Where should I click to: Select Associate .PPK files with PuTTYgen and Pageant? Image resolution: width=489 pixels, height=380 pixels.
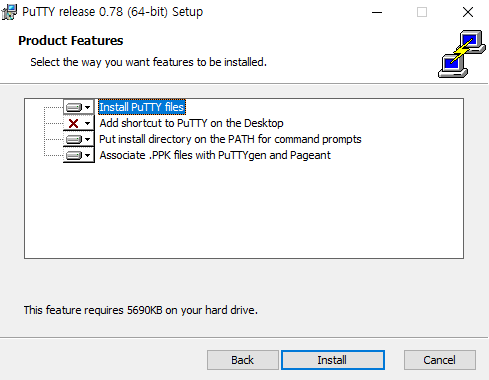click(x=215, y=155)
